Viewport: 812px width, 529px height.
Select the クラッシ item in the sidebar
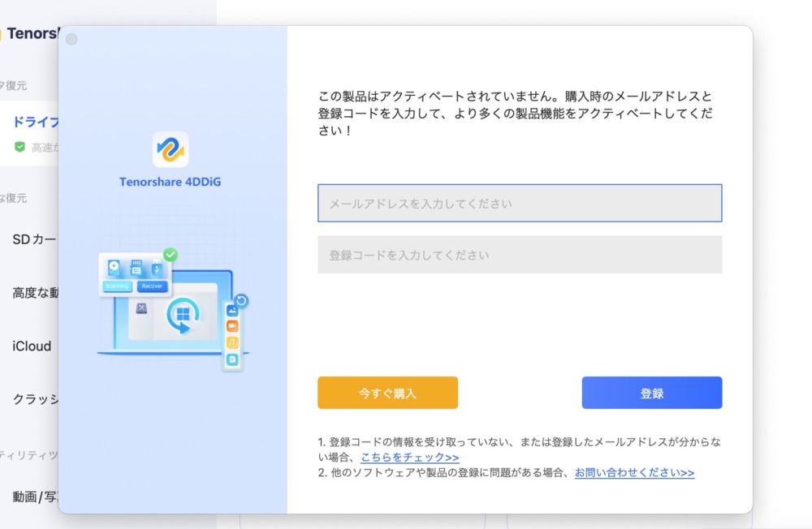pos(35,399)
